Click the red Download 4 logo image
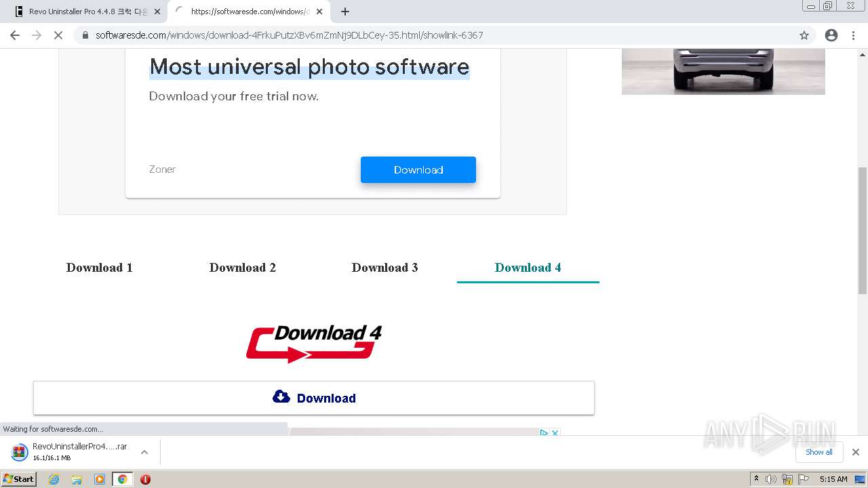Viewport: 868px width, 488px height. click(314, 344)
